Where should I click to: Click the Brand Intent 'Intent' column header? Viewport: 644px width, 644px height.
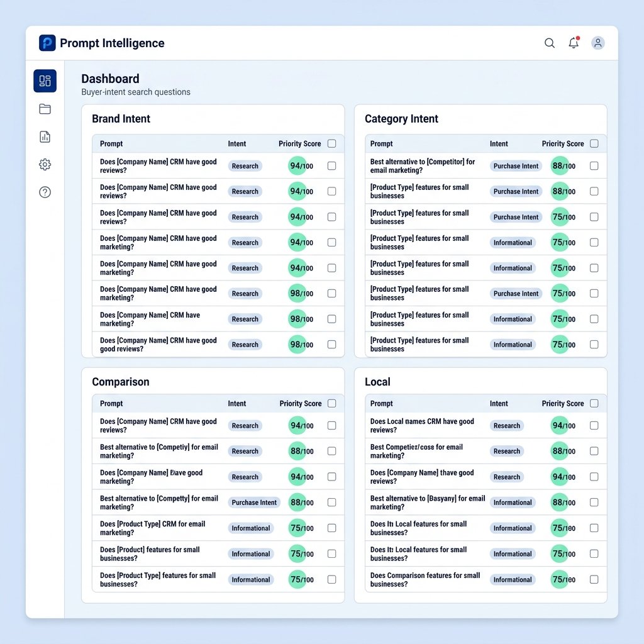pyautogui.click(x=237, y=144)
